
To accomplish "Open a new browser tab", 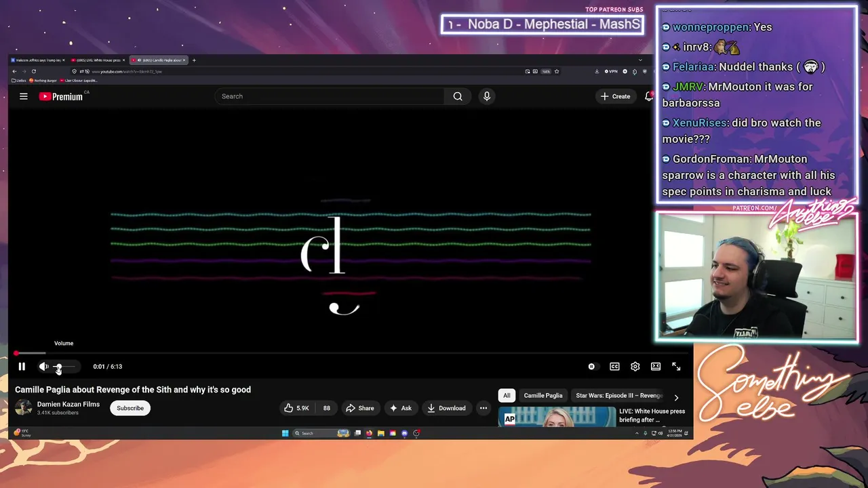I will coord(194,60).
